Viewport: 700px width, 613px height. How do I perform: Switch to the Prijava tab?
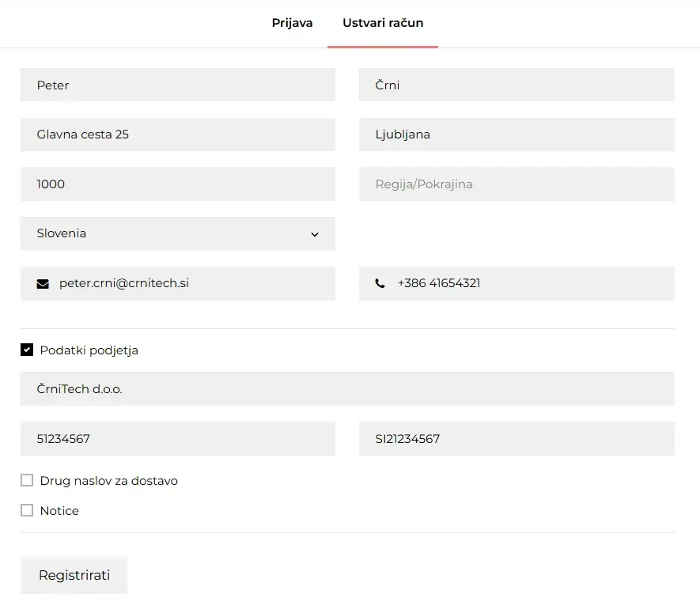click(292, 23)
